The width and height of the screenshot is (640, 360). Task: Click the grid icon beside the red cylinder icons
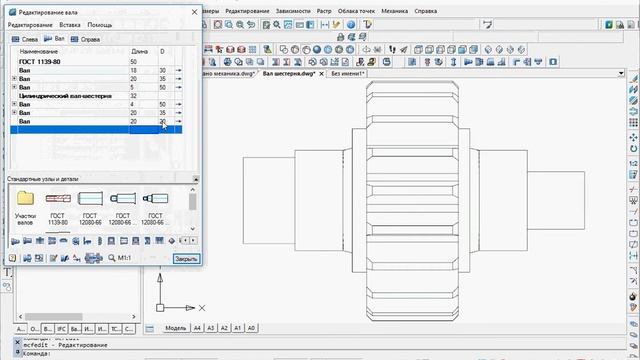click(x=253, y=49)
